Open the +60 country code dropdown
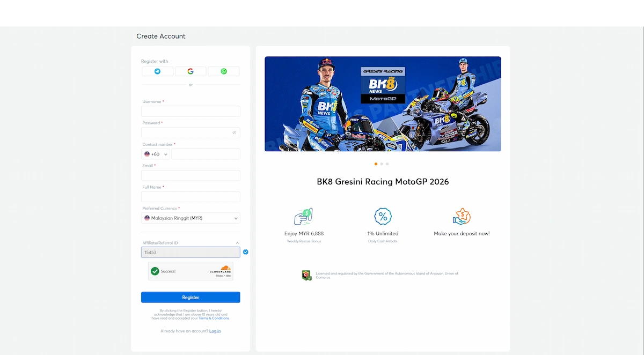This screenshot has width=644, height=355. (x=156, y=154)
